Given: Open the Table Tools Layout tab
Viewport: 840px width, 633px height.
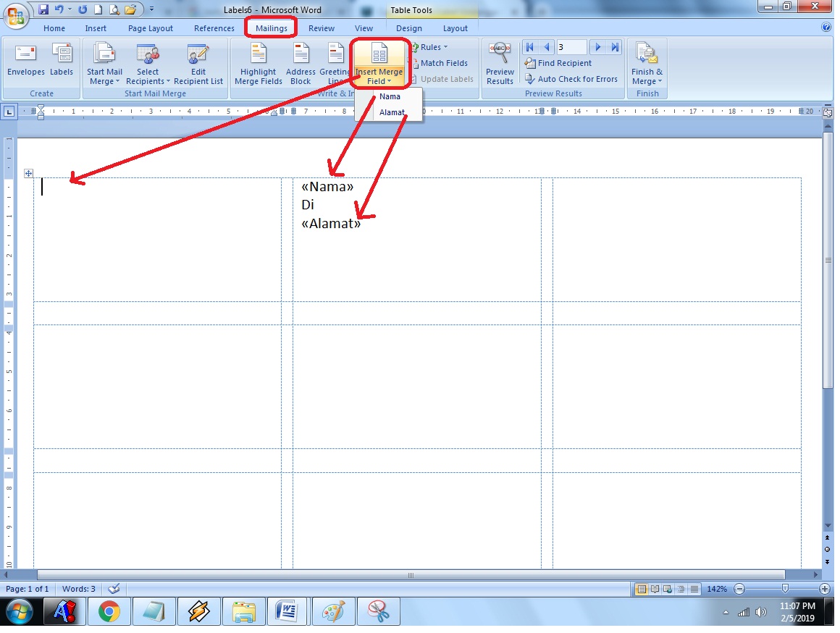Looking at the screenshot, I should tap(455, 28).
